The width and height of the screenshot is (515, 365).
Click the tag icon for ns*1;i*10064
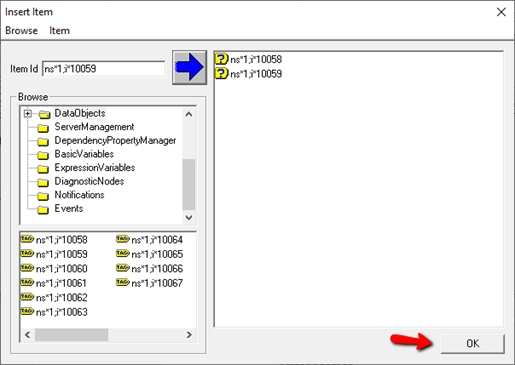tap(123, 239)
